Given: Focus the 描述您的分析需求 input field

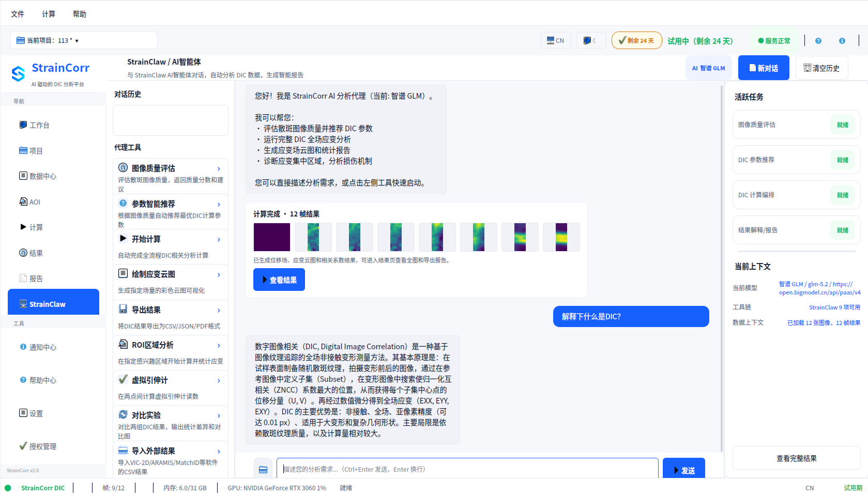Looking at the screenshot, I should [x=467, y=469].
